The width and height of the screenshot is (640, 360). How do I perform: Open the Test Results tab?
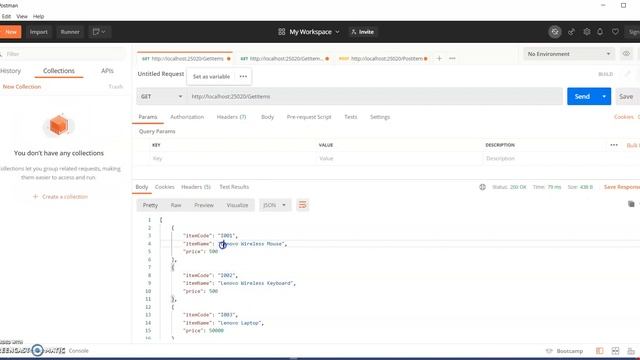pos(234,187)
